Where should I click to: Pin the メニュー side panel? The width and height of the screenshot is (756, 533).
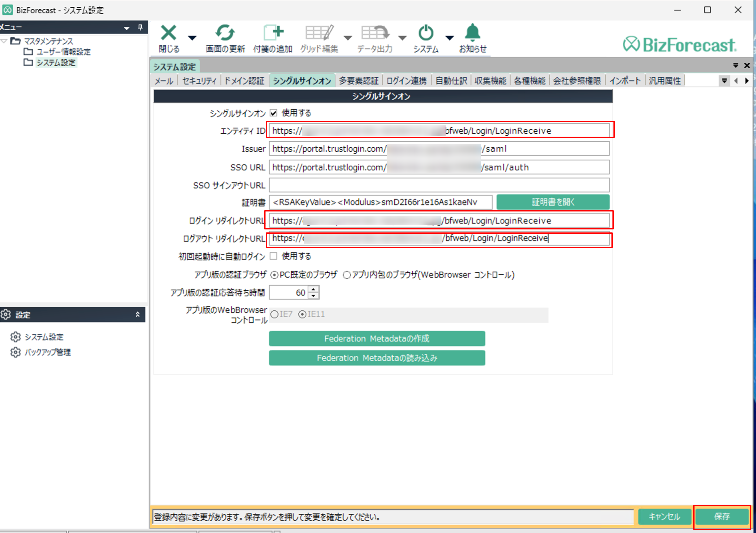[140, 27]
